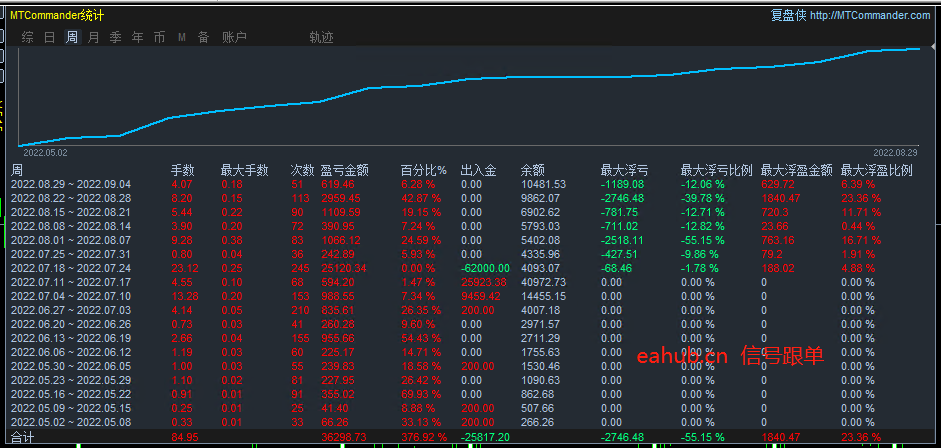Click the 376.92 % total percentage
This screenshot has height=448, width=941.
pyautogui.click(x=424, y=437)
